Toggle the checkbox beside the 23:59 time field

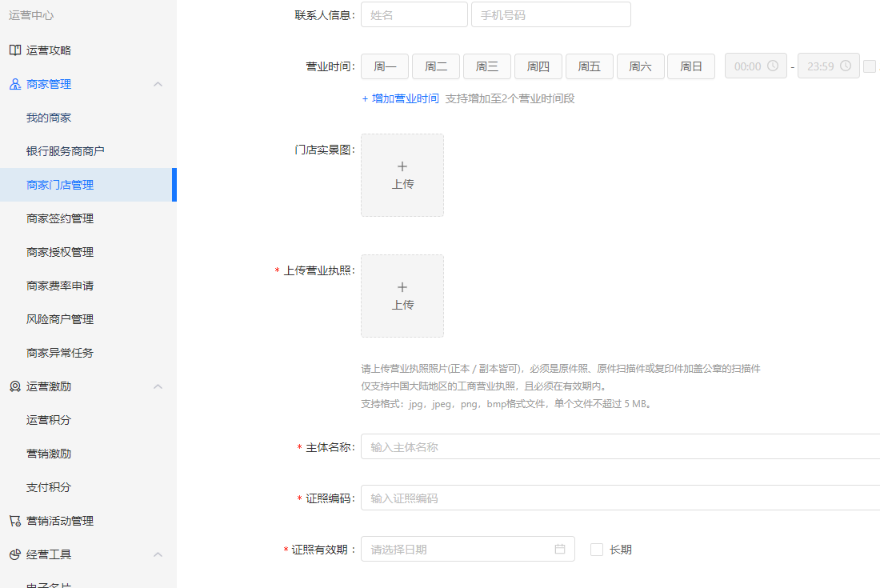(870, 66)
